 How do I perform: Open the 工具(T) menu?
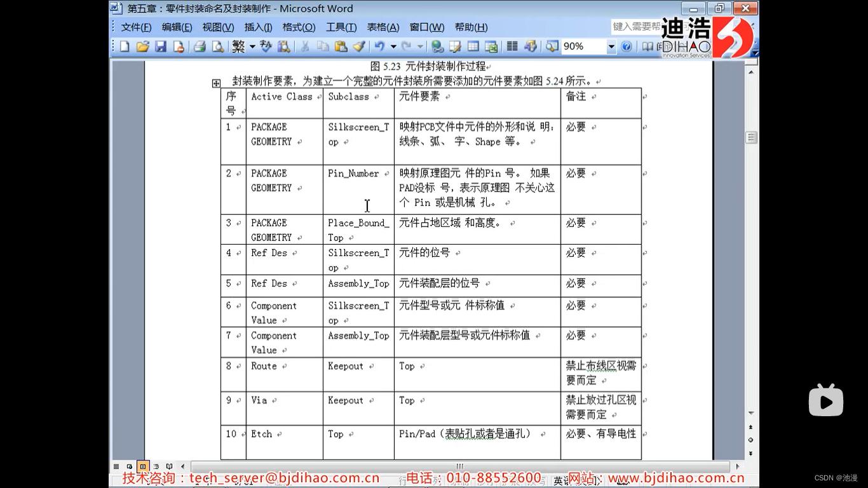coord(341,27)
